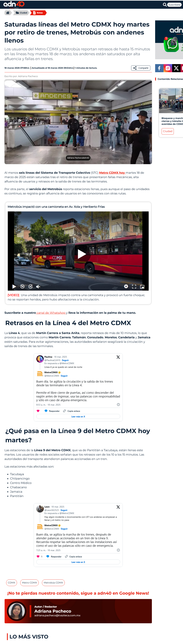Toggle fullscreen on the video
Viewport: 183px width, 644px height.
coord(134,287)
